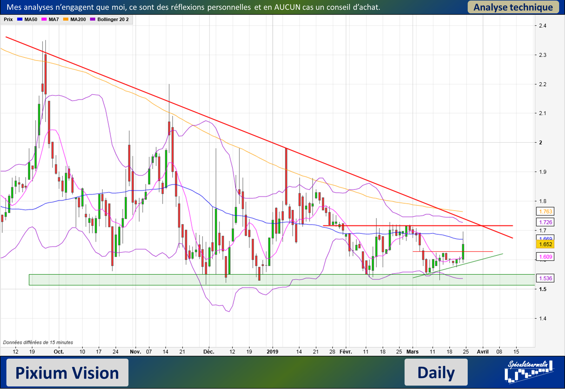Image resolution: width=565 pixels, height=392 pixels.
Task: Click the 2.4 price axis label
Action: (x=542, y=26)
